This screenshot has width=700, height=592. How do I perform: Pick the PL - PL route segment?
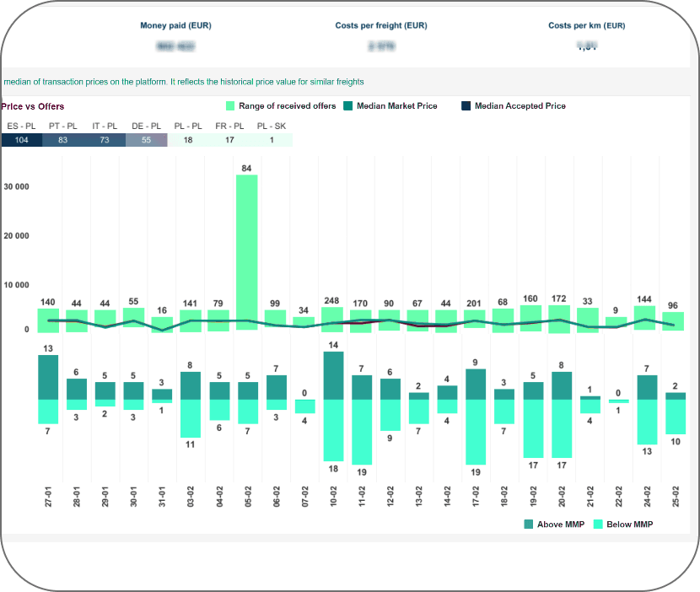tap(188, 140)
